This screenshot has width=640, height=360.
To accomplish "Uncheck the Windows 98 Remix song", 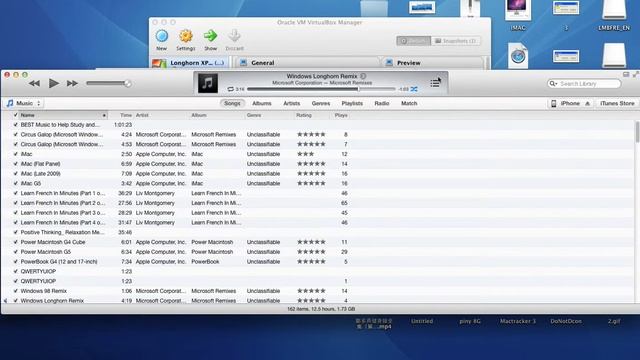I will pyautogui.click(x=16, y=291).
